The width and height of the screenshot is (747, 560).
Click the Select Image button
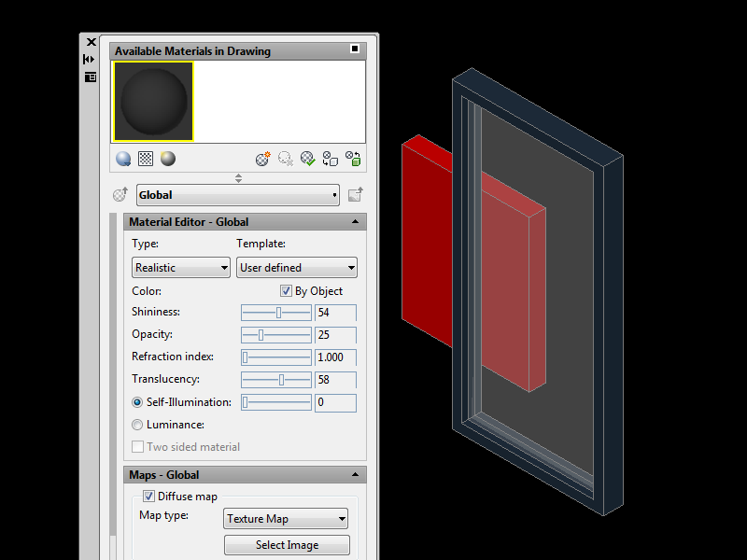pyautogui.click(x=287, y=545)
